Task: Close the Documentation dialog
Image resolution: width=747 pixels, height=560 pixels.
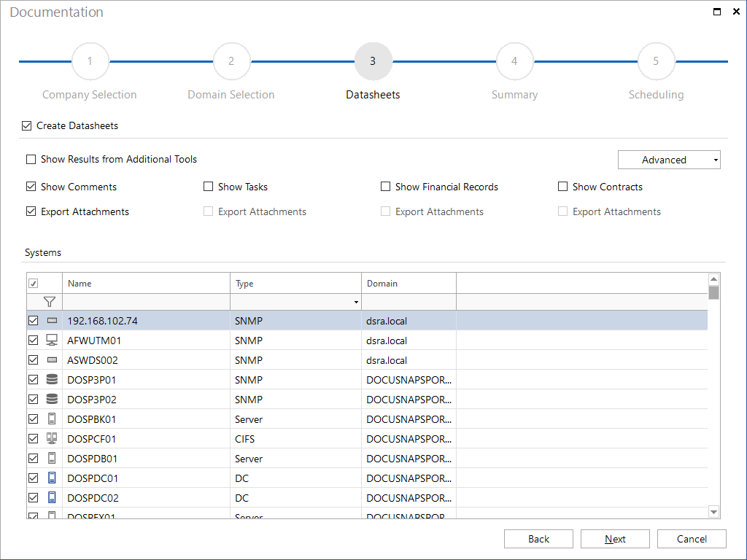Action: pyautogui.click(x=736, y=12)
